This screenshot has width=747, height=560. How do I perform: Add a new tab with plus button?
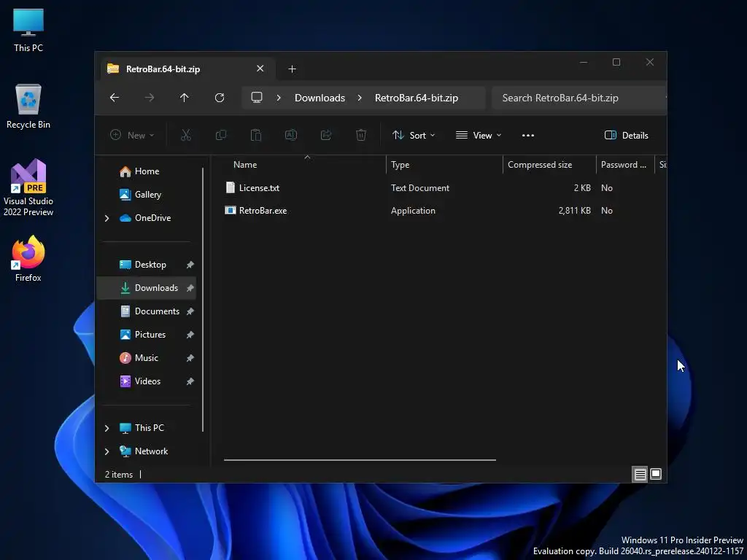click(292, 69)
